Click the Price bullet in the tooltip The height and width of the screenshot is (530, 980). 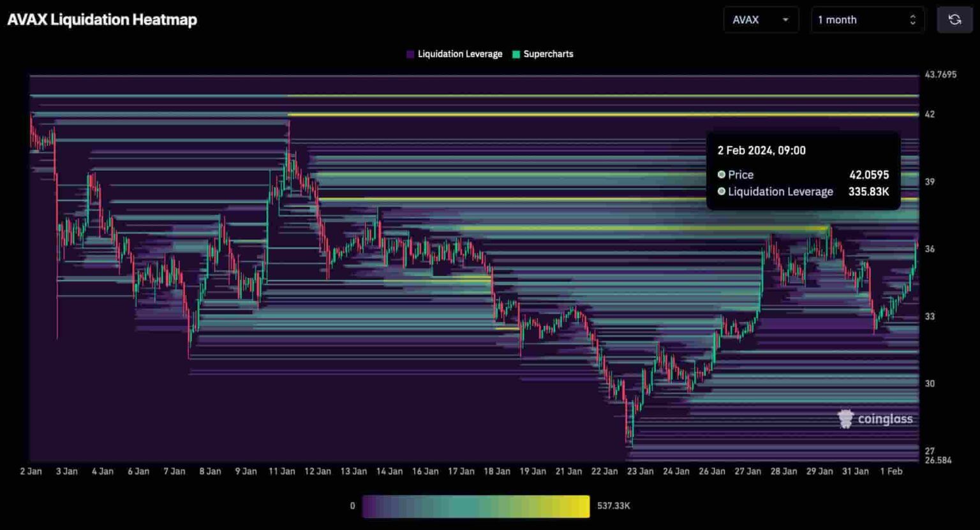point(722,175)
